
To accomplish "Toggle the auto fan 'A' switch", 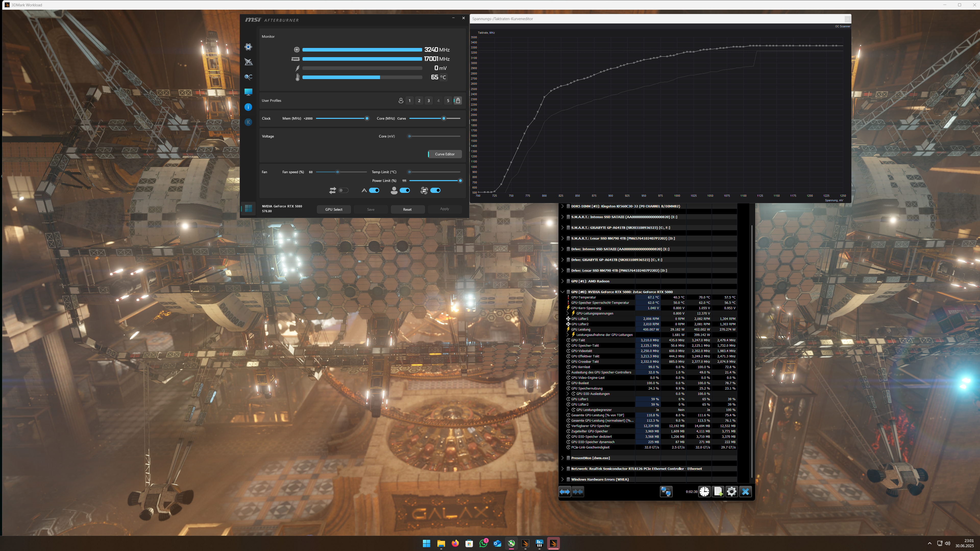I will pyautogui.click(x=374, y=191).
